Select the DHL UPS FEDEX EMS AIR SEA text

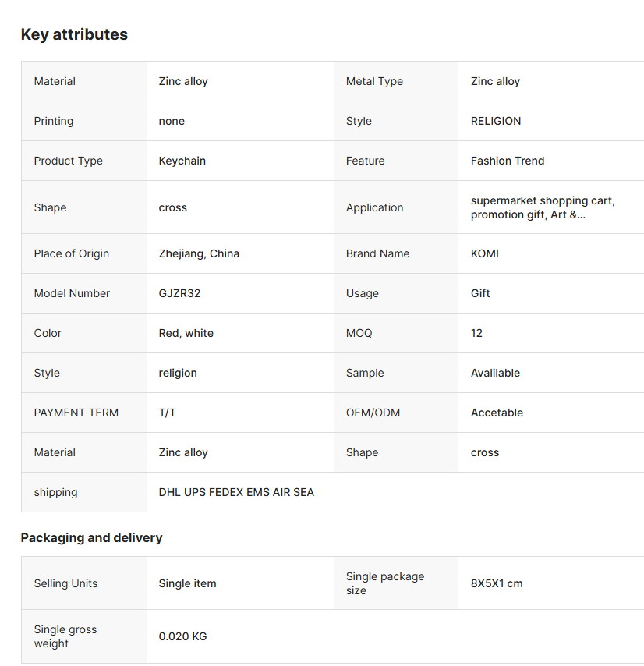point(236,492)
